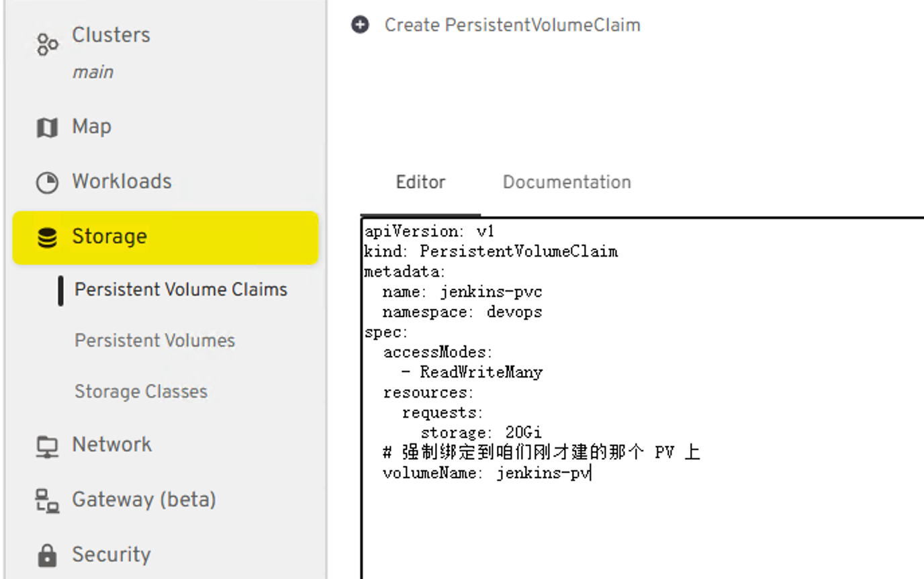Open Storage Classes page

click(x=141, y=392)
